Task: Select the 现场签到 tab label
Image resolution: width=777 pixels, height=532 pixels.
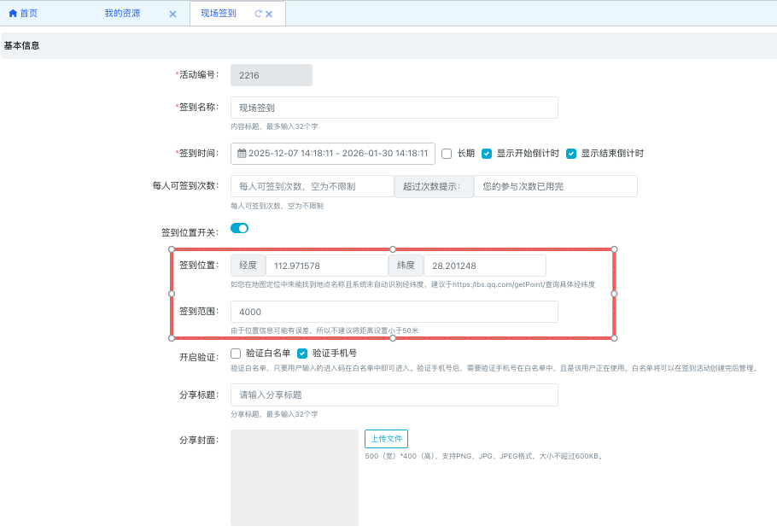Action: [x=219, y=14]
